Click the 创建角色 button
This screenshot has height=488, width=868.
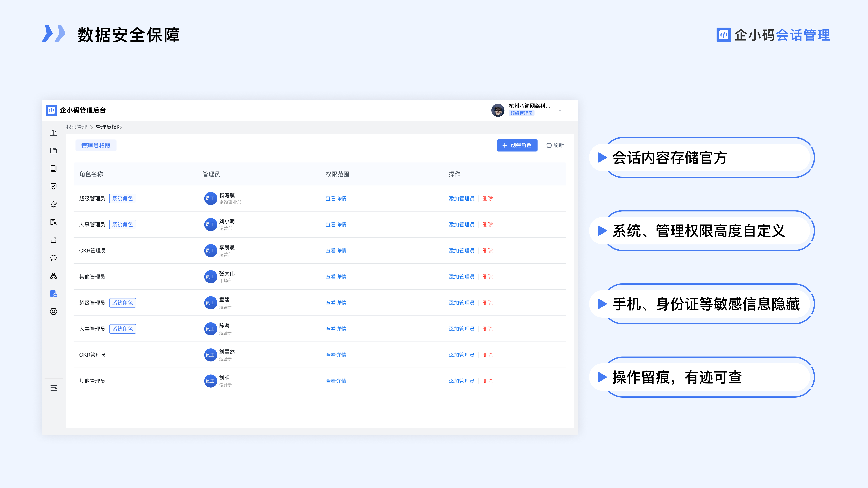click(x=517, y=145)
